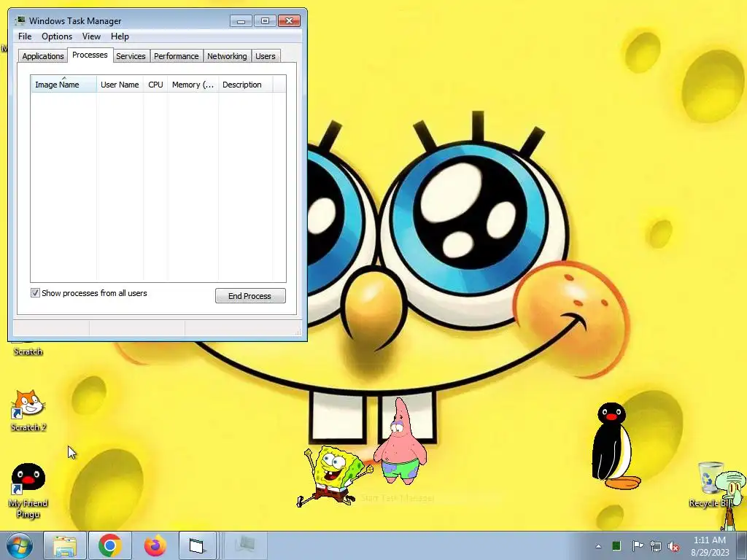This screenshot has width=747, height=560.
Task: Open the Options menu
Action: (x=57, y=36)
